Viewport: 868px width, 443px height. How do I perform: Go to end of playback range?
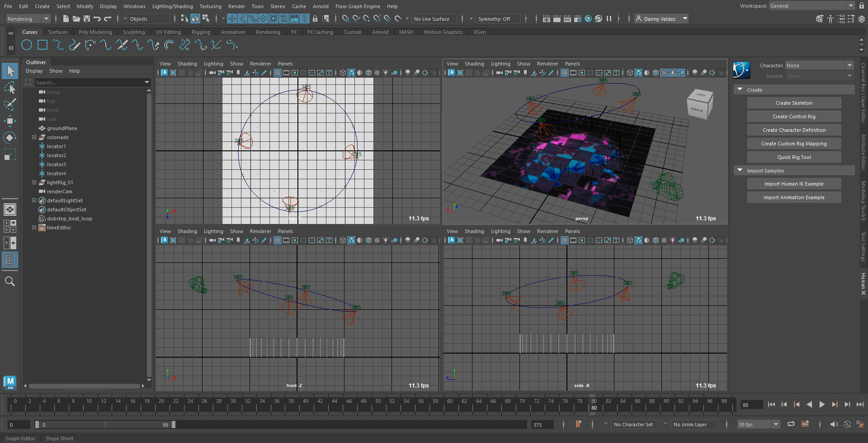(x=860, y=405)
